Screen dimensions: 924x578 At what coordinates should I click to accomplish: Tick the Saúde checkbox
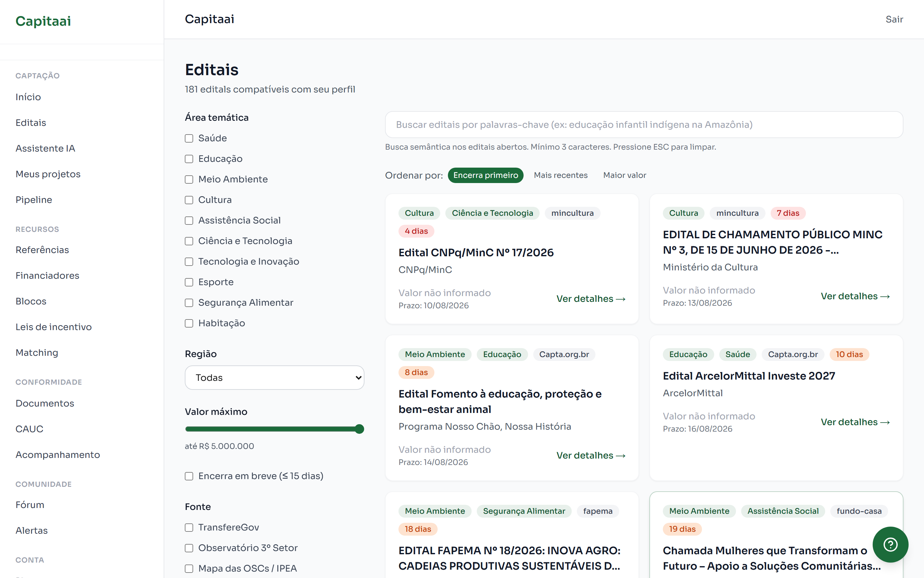pos(189,138)
